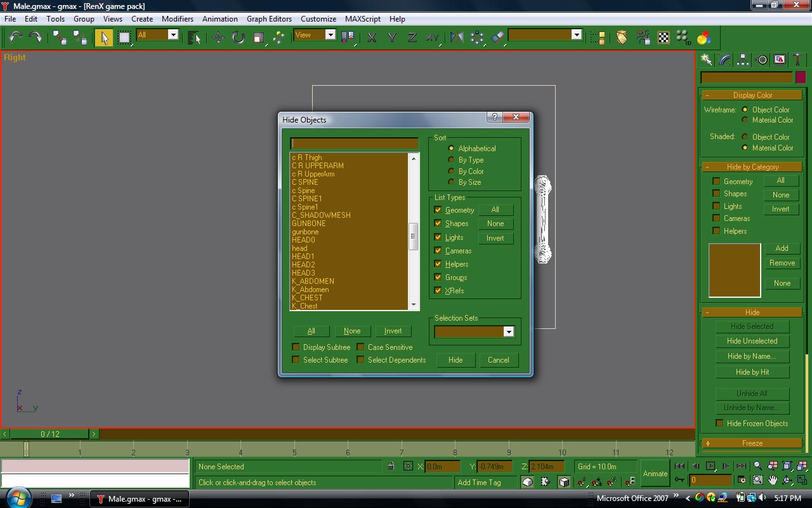
Task: Open the Modifiers menu
Action: point(177,19)
